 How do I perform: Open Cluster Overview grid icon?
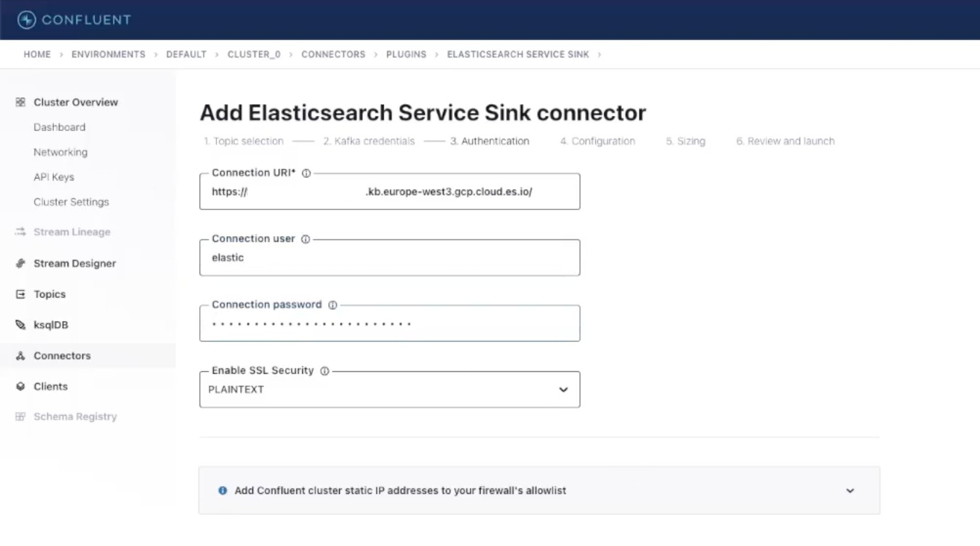point(20,102)
